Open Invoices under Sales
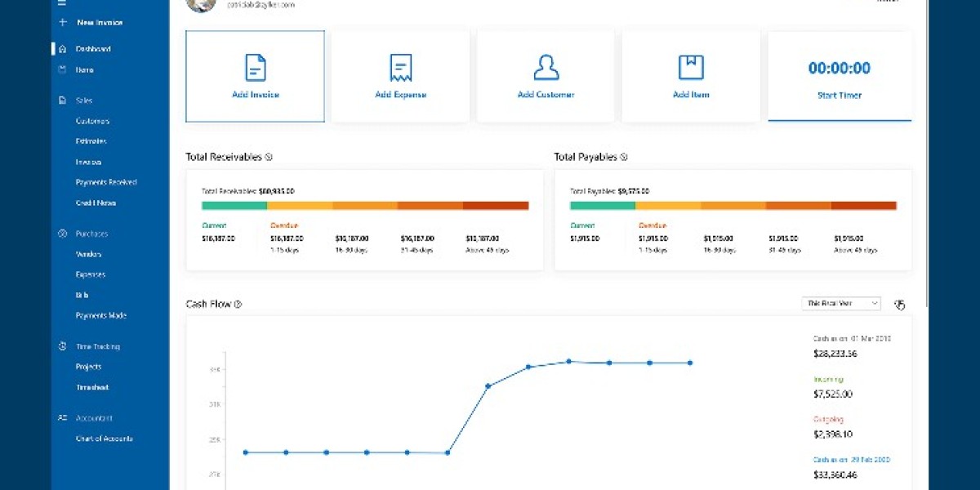 (89, 162)
